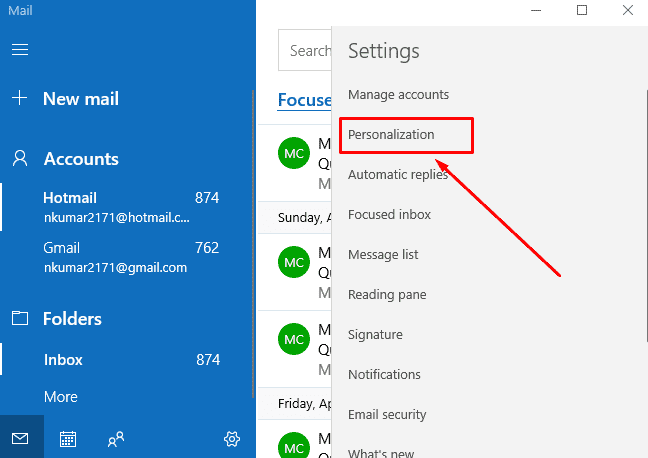Open Signature settings

point(375,334)
